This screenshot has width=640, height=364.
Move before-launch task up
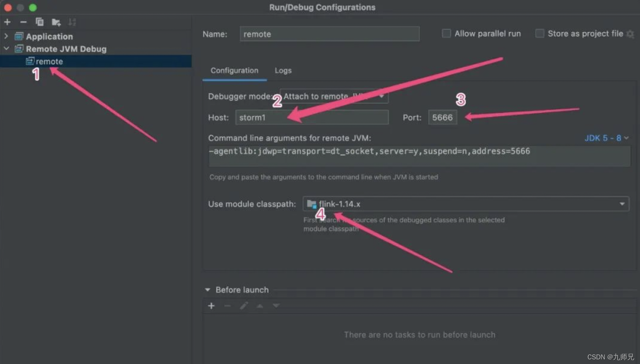tap(260, 306)
